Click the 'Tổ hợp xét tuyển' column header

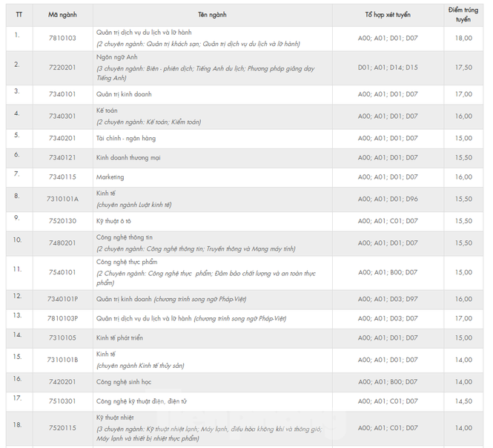click(x=388, y=15)
